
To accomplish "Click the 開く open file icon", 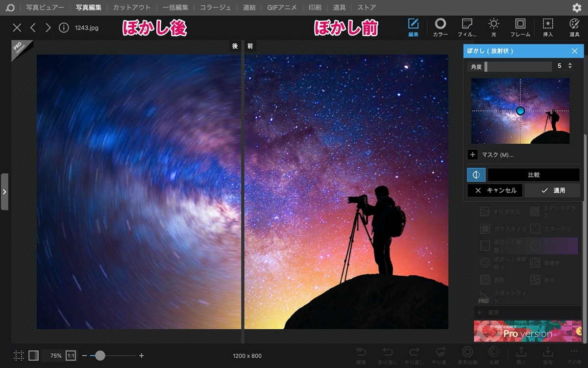I will click(521, 355).
